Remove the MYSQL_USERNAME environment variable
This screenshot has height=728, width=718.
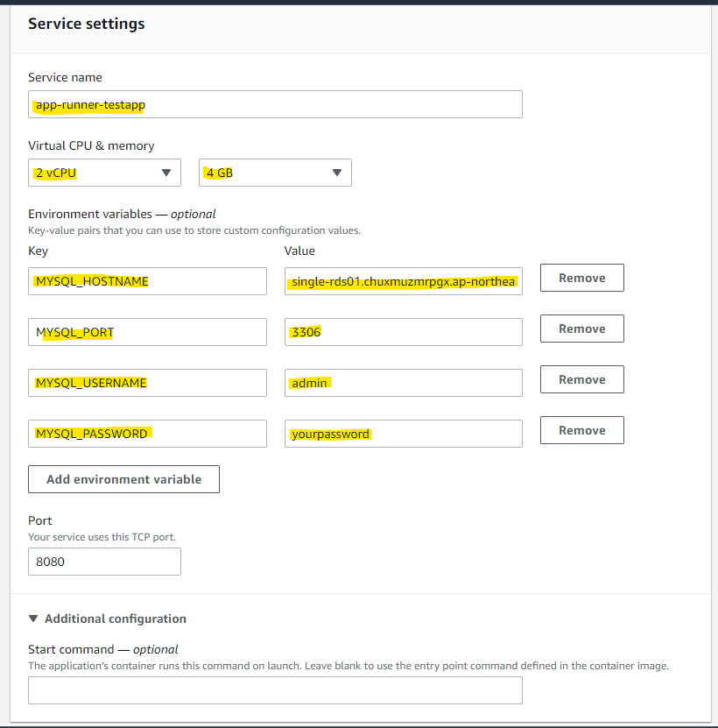(581, 379)
